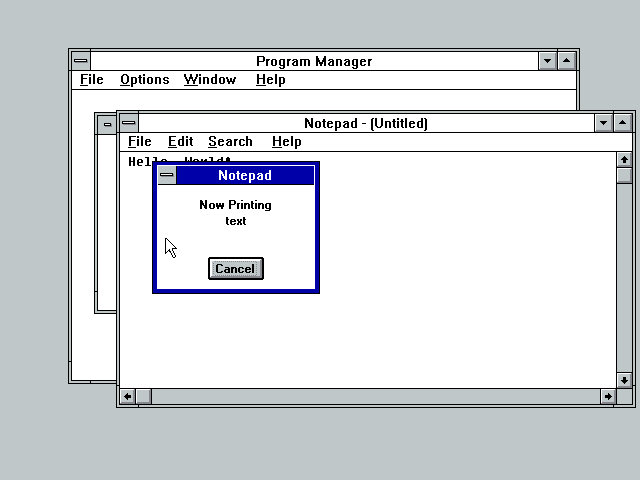
Task: Maximize the Program Manager window
Action: pos(567,61)
